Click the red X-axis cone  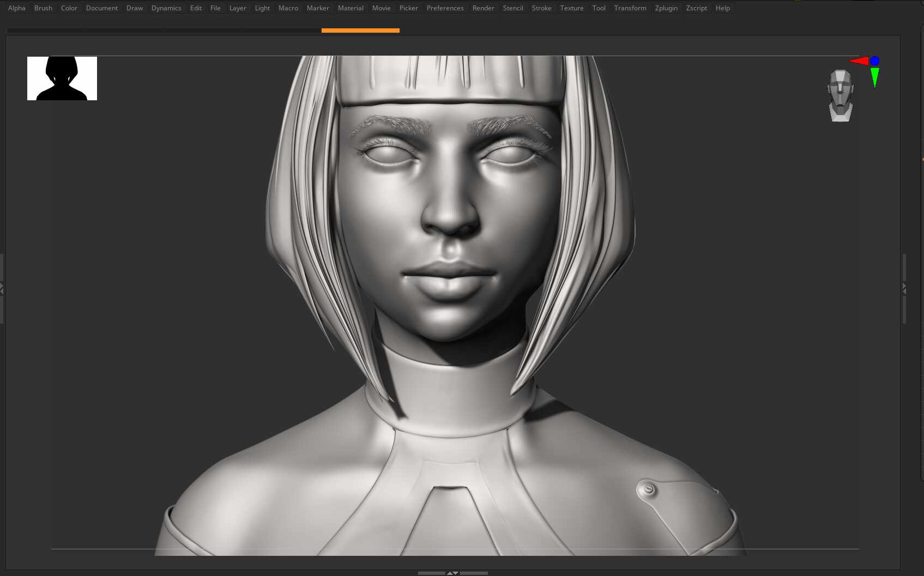pos(860,61)
